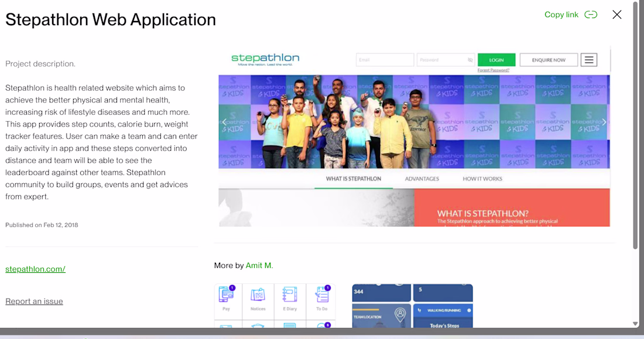The height and width of the screenshot is (339, 644).
Task: Select the ADVANTAGES tab
Action: coord(422,179)
